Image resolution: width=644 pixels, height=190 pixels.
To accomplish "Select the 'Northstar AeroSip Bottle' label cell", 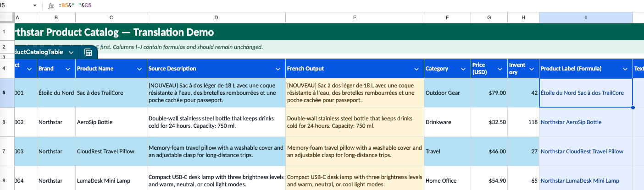I will (586, 122).
